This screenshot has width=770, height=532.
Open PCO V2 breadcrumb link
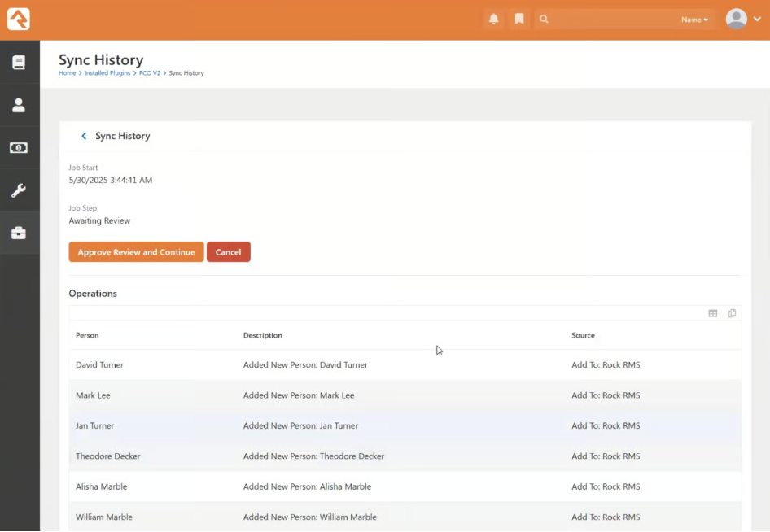click(150, 73)
